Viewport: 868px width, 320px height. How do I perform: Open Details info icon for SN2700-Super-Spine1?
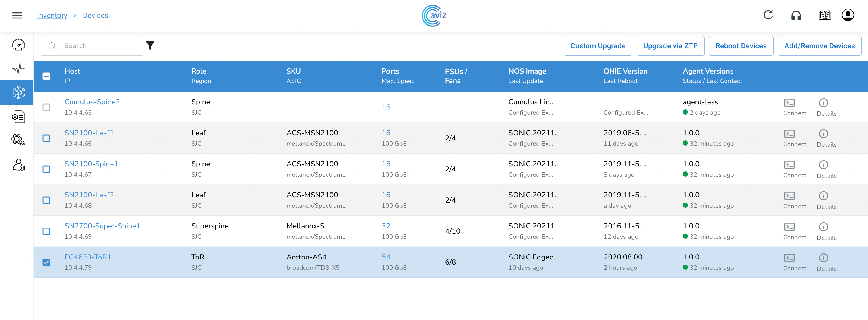click(x=823, y=227)
